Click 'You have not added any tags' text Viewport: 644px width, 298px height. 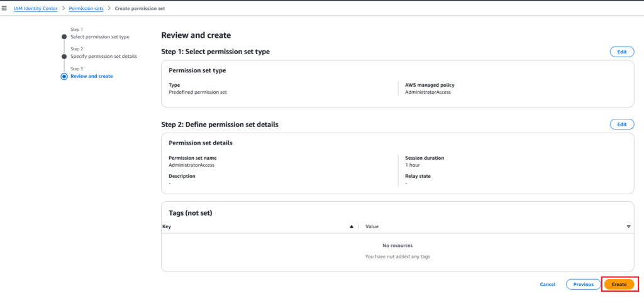[x=397, y=257]
